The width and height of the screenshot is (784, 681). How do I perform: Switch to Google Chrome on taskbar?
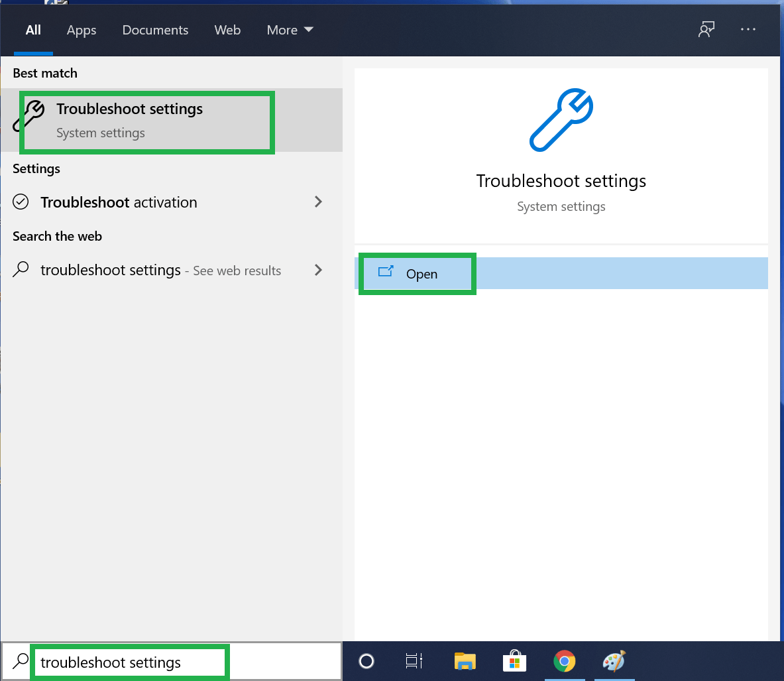564,661
